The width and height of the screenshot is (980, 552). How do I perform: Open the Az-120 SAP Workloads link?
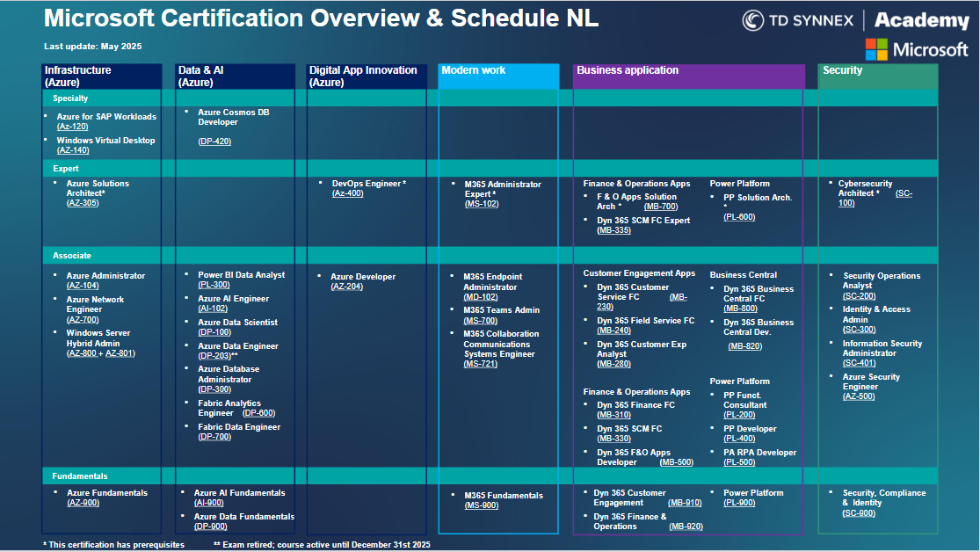click(x=72, y=127)
